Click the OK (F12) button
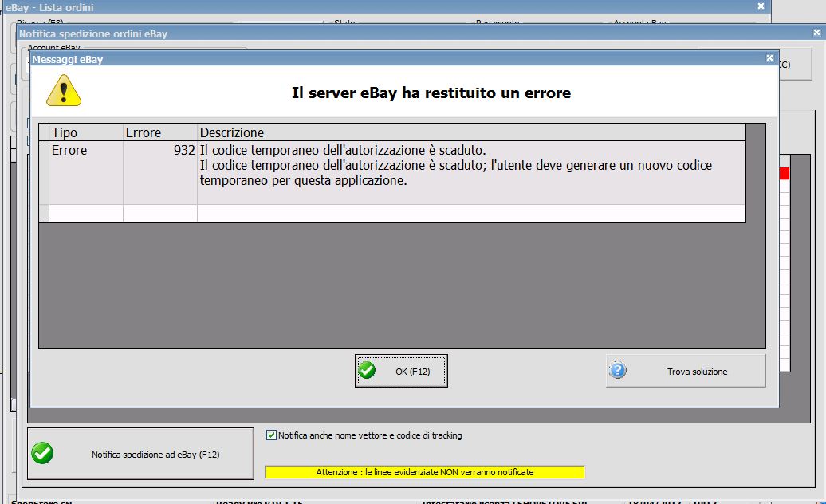 (401, 371)
